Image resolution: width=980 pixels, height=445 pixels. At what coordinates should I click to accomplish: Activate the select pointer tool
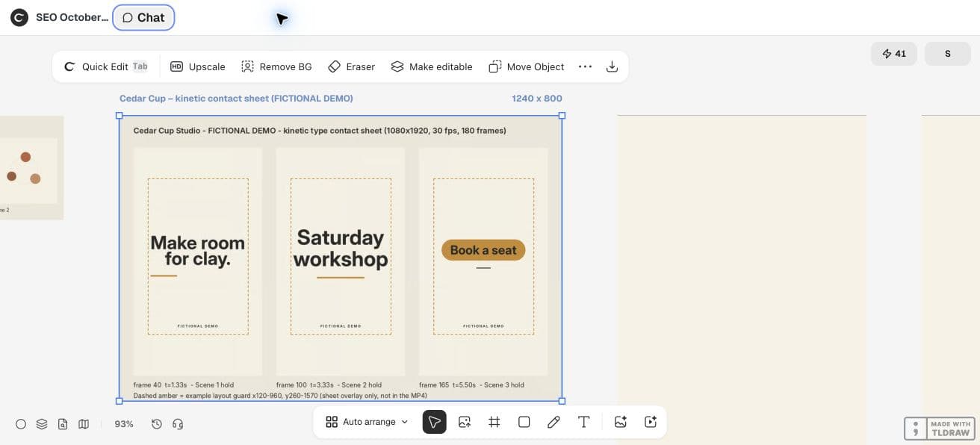(x=435, y=422)
